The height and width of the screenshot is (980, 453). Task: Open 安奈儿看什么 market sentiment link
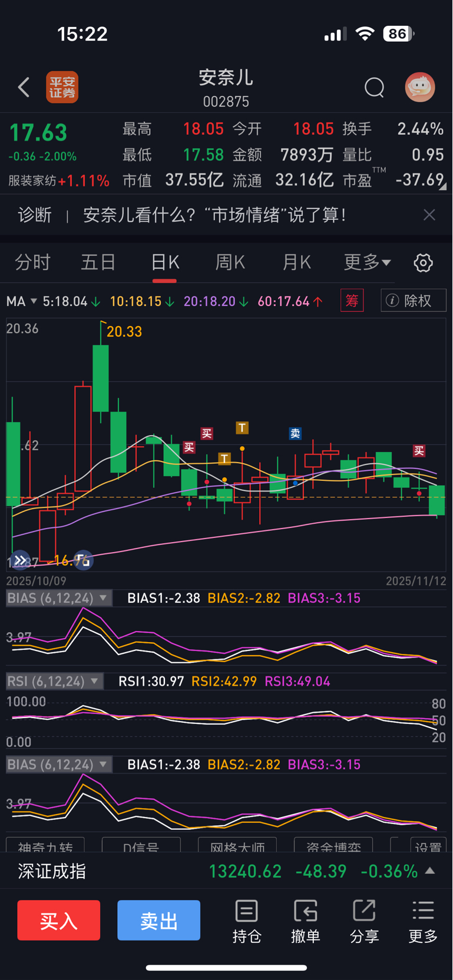[x=214, y=215]
